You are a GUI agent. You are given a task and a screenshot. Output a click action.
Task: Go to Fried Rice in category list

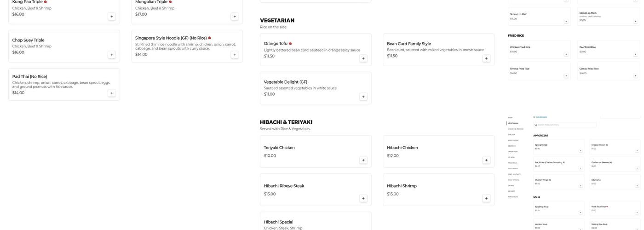pyautogui.click(x=512, y=163)
